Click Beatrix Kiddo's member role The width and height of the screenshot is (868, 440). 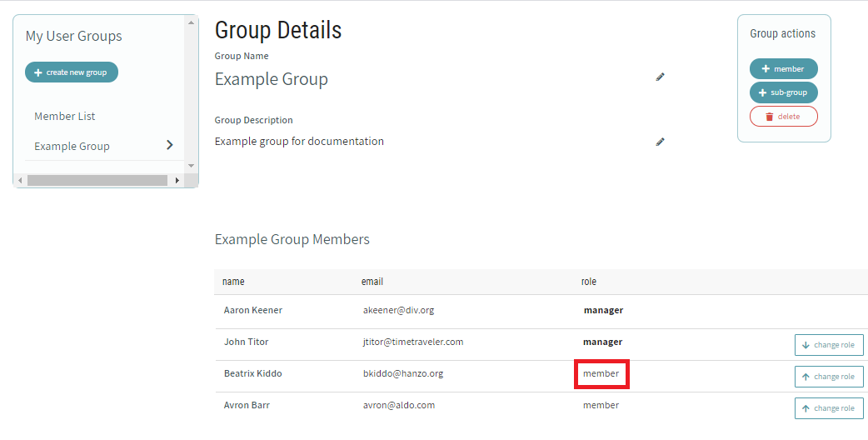click(601, 373)
